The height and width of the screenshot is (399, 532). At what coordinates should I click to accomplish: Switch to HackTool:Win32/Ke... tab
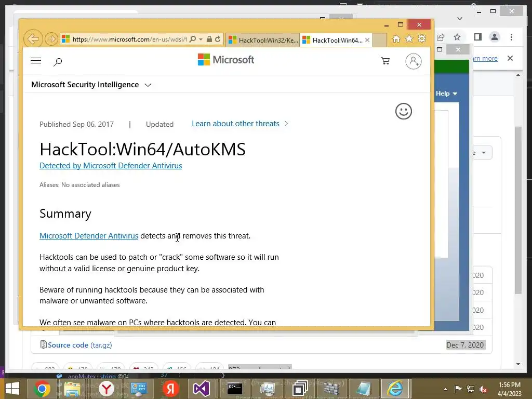(x=262, y=40)
